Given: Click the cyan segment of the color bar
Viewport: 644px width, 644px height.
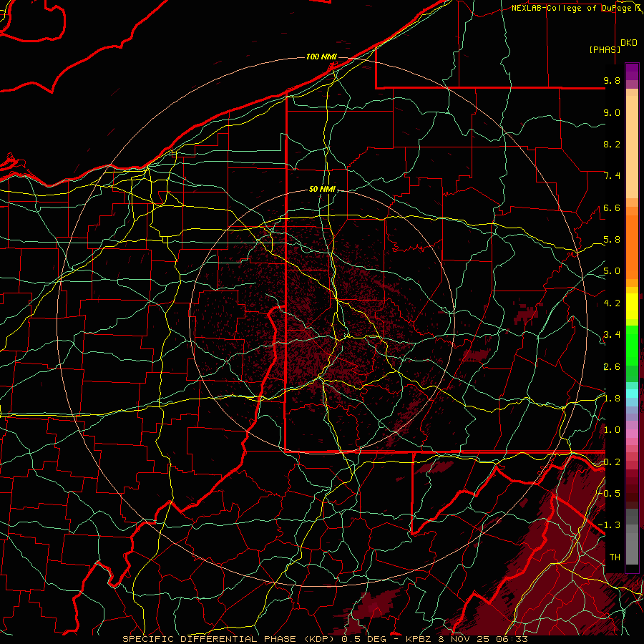Looking at the screenshot, I should pyautogui.click(x=632, y=394).
